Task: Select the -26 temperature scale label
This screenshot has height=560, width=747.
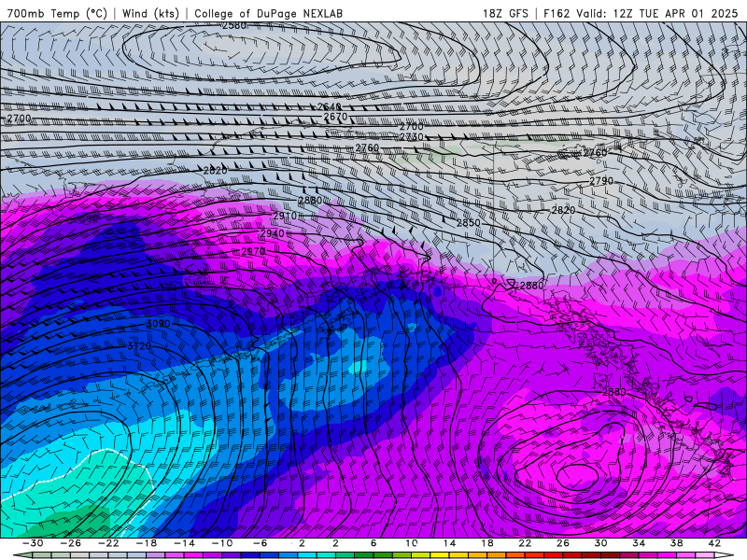Action: [x=71, y=543]
